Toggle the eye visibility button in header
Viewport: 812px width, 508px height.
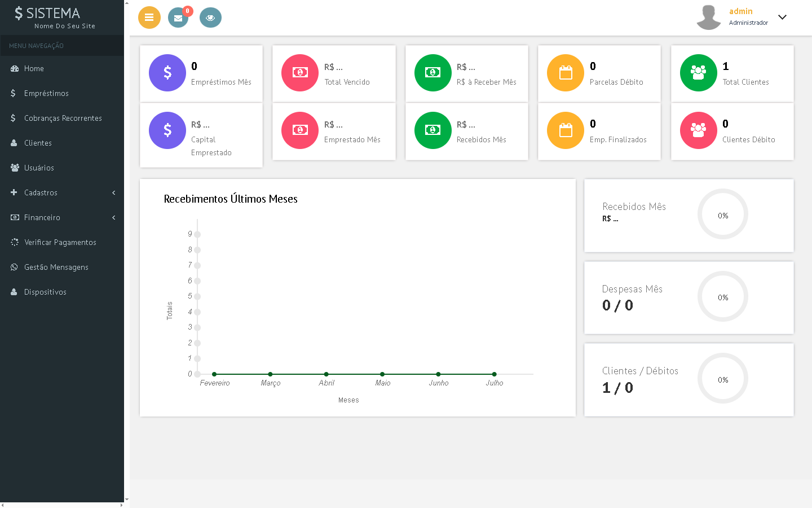click(x=210, y=17)
